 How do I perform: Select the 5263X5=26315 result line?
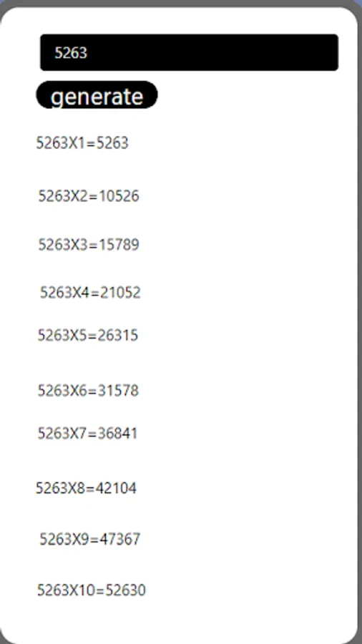(88, 335)
